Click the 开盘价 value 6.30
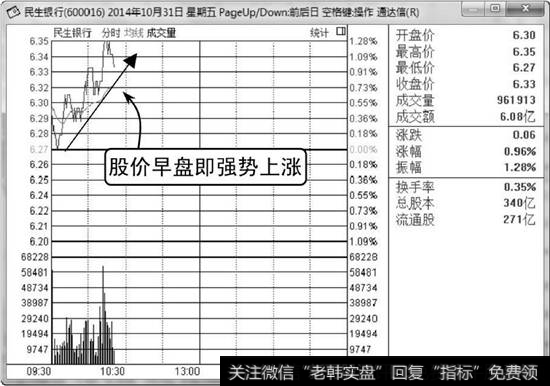This screenshot has height=386, width=550. tap(524, 35)
